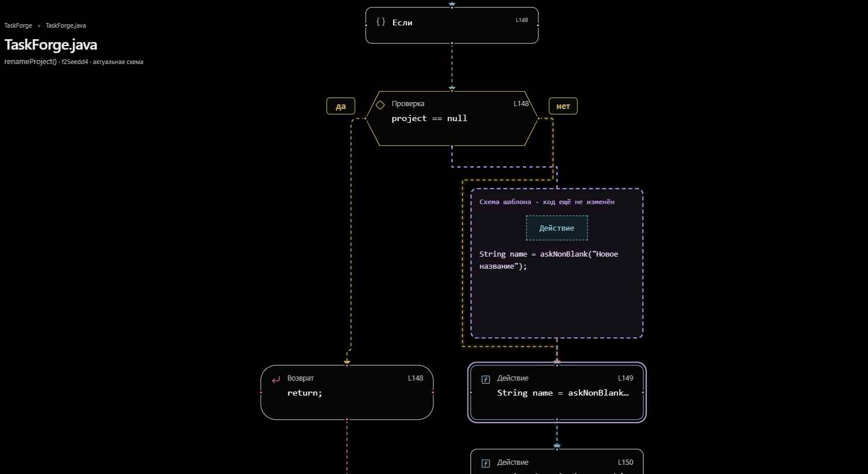868x474 pixels.
Task: Click the да branch label
Action: click(x=341, y=106)
